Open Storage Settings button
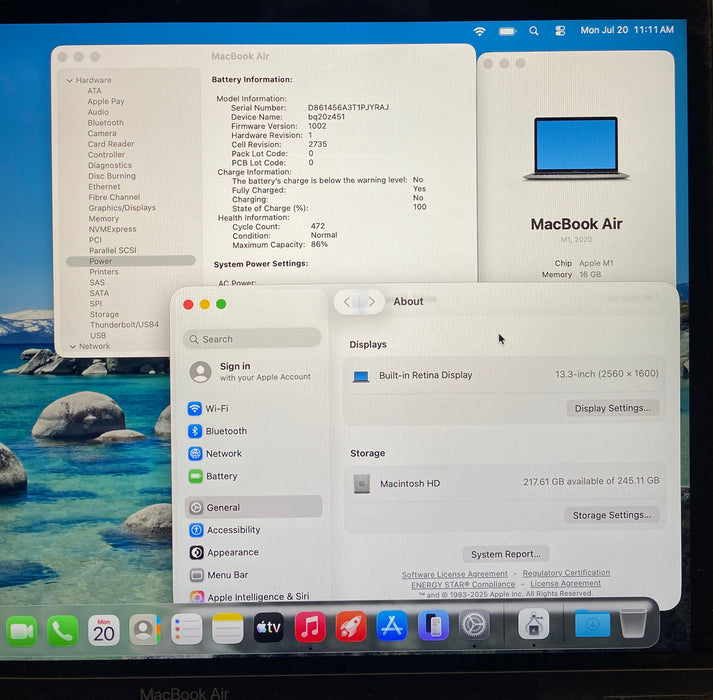 click(x=612, y=515)
